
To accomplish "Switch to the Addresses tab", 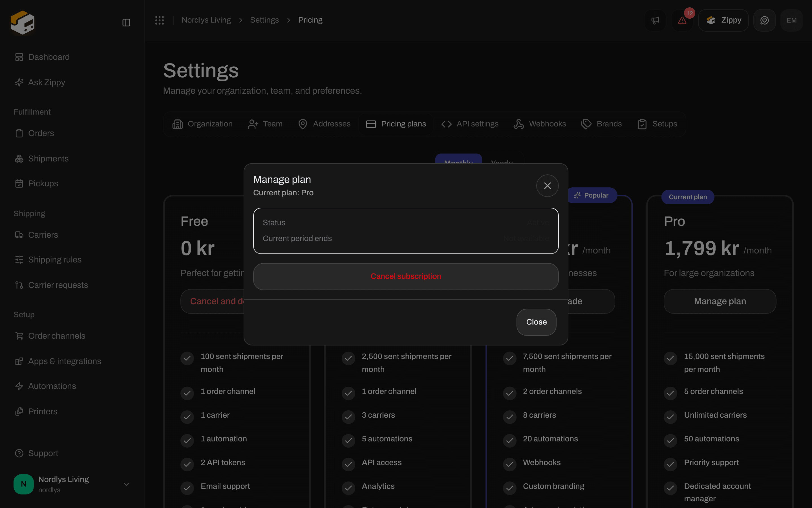I will pos(324,124).
